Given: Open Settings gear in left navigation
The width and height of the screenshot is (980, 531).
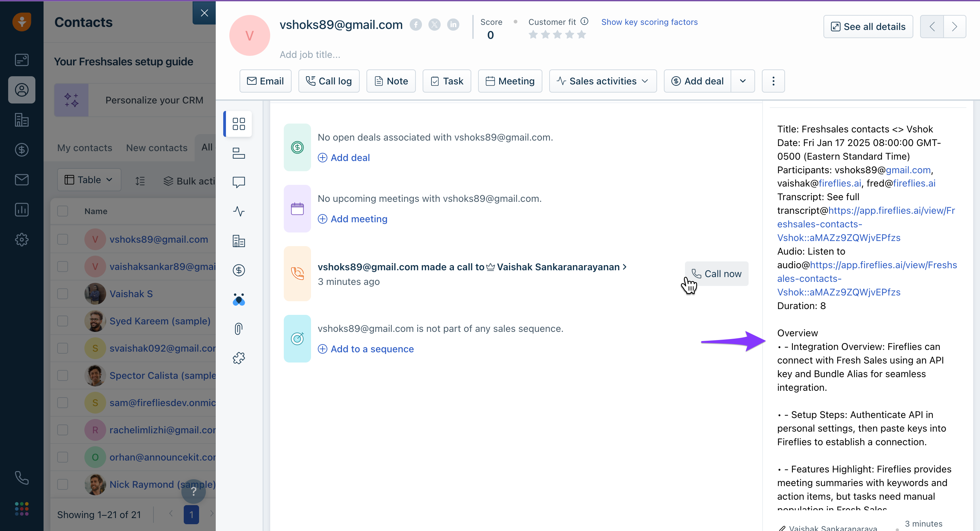Looking at the screenshot, I should pos(22,239).
